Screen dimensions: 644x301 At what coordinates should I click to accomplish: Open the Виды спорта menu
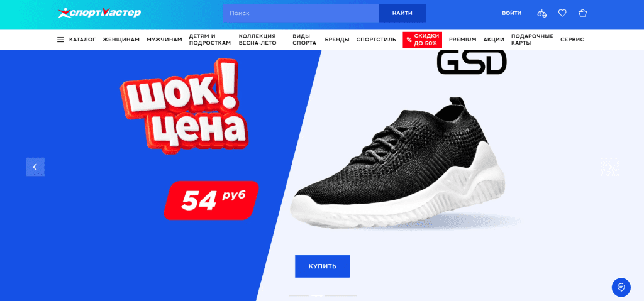click(x=304, y=40)
